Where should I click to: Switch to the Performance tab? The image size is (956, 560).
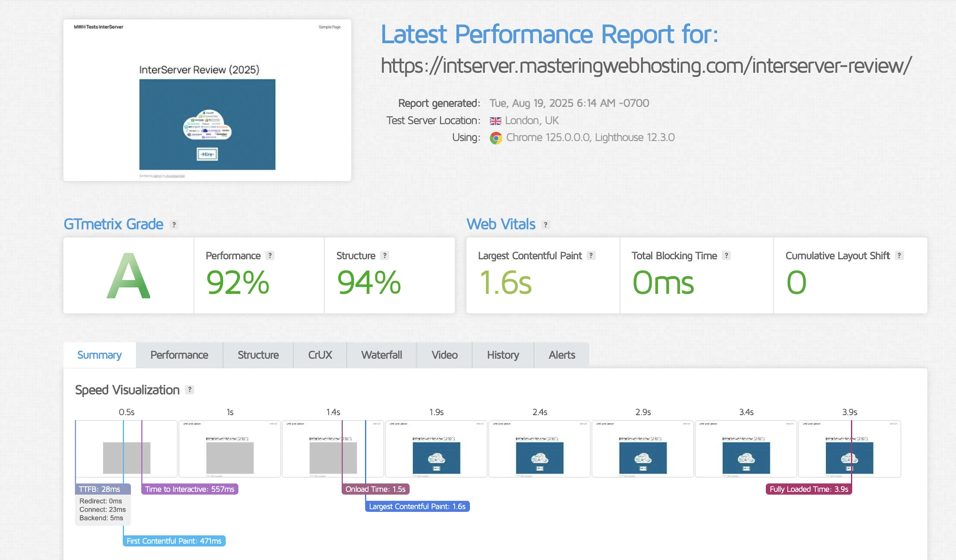[179, 355]
